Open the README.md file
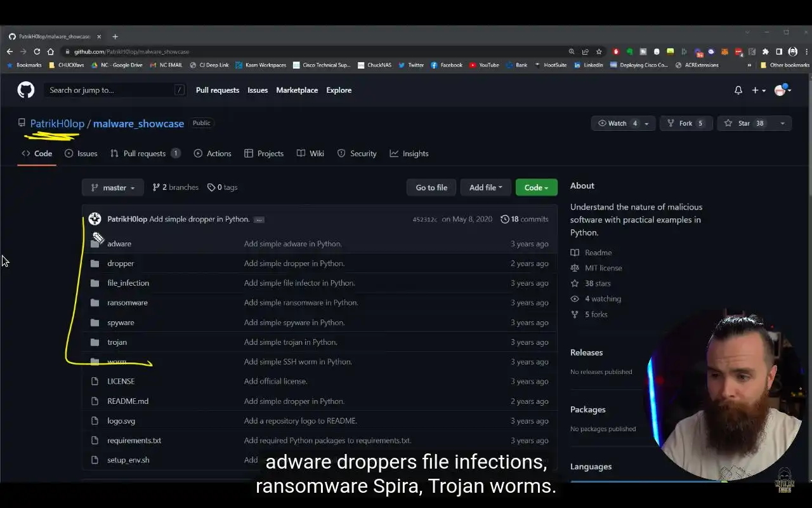The height and width of the screenshot is (508, 812). click(x=128, y=401)
